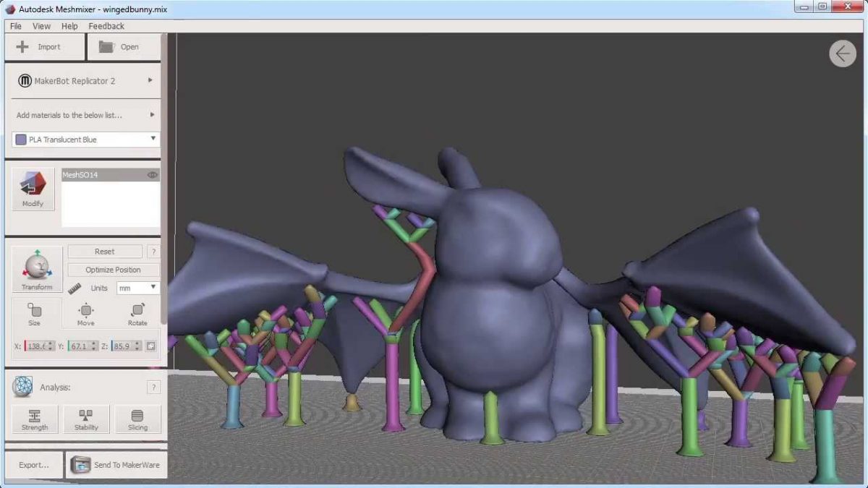Open the Analysis panel icon
This screenshot has width=868, height=488.
point(22,387)
